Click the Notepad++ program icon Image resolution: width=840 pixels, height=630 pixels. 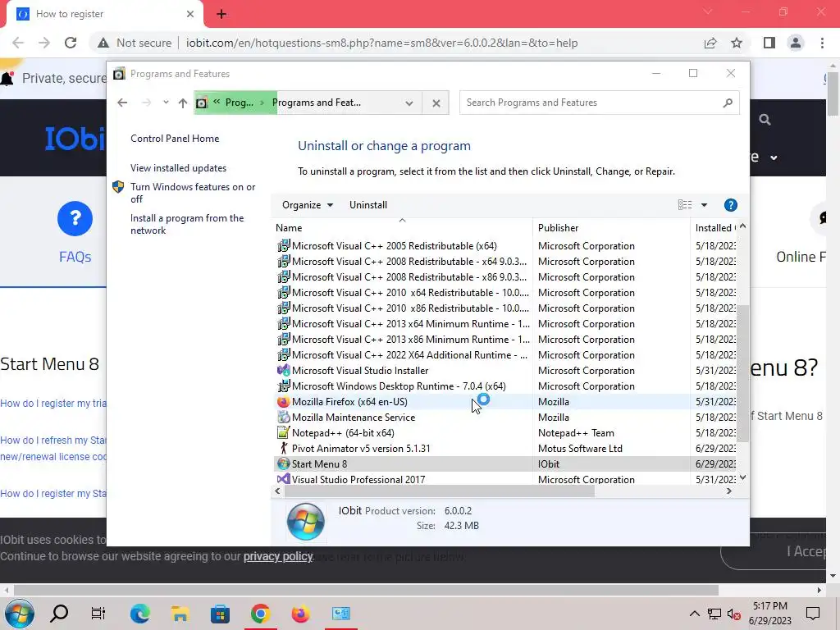(x=283, y=432)
